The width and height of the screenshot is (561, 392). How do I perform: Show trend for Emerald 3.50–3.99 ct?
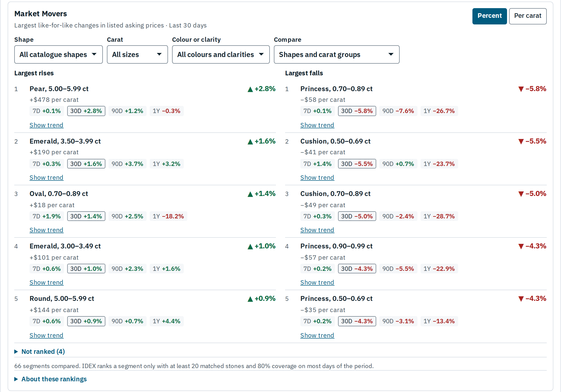[x=46, y=177]
